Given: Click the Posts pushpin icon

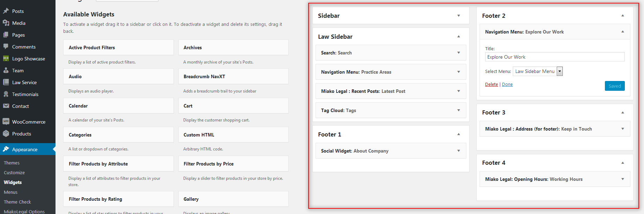Looking at the screenshot, I should click(6, 11).
